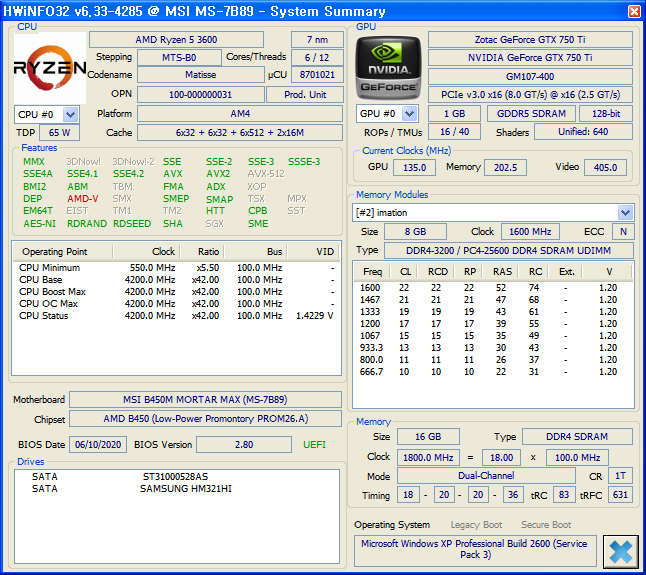Click the DDR4-3200 / PC4-25600 type field
The width and height of the screenshot is (646, 575).
[509, 250]
